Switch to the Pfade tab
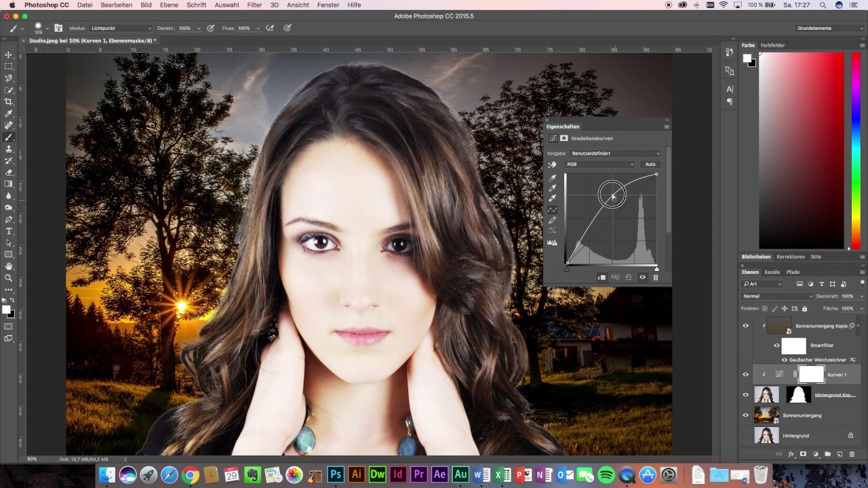Screen dimensions: 868x488 tap(793, 272)
